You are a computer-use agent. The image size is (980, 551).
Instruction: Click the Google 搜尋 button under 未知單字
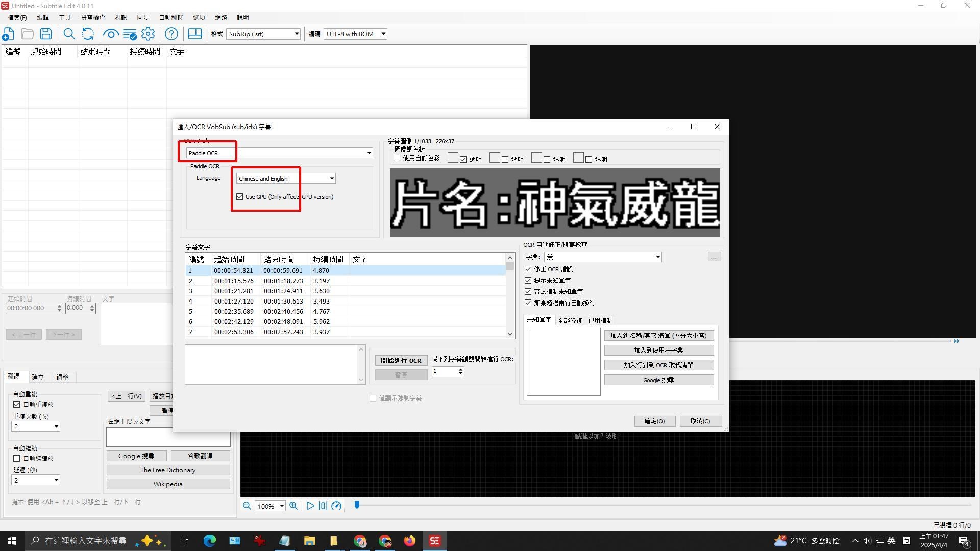click(x=658, y=380)
